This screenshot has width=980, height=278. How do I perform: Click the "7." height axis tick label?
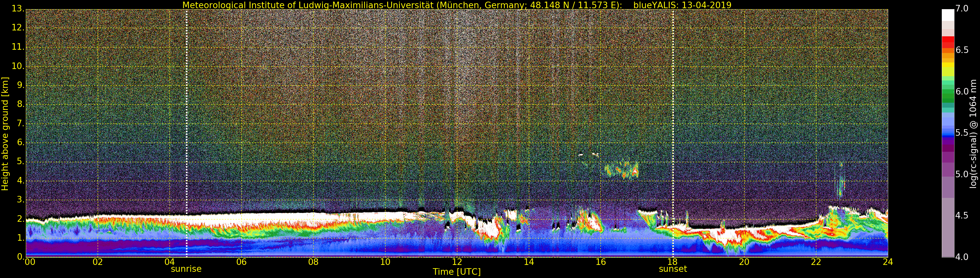[x=21, y=123]
